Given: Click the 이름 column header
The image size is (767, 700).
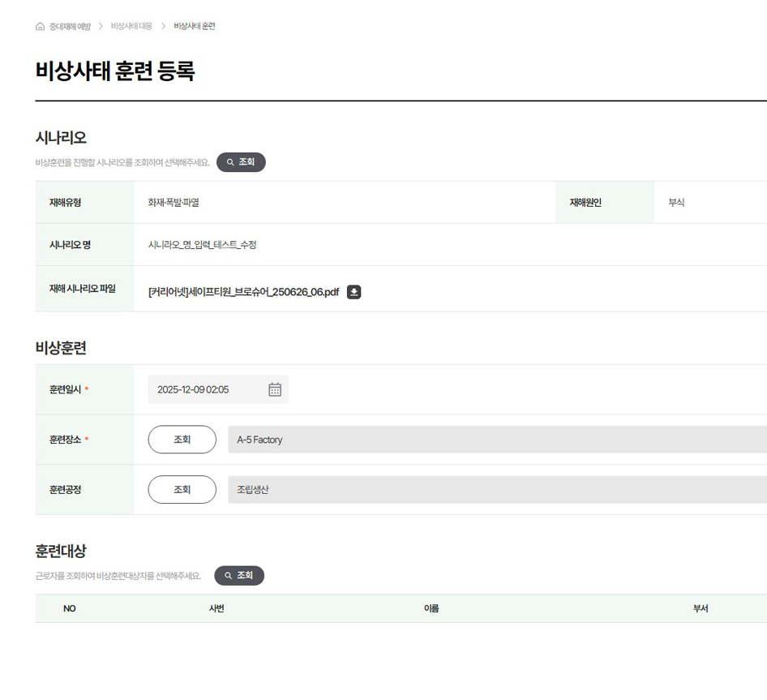Looking at the screenshot, I should tap(431, 608).
